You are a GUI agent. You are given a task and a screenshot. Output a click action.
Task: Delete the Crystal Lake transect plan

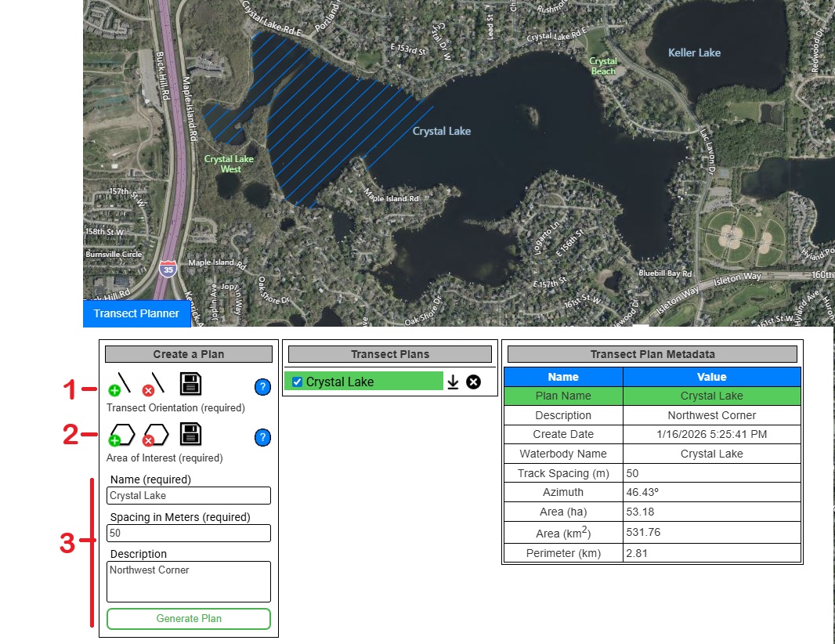(473, 382)
